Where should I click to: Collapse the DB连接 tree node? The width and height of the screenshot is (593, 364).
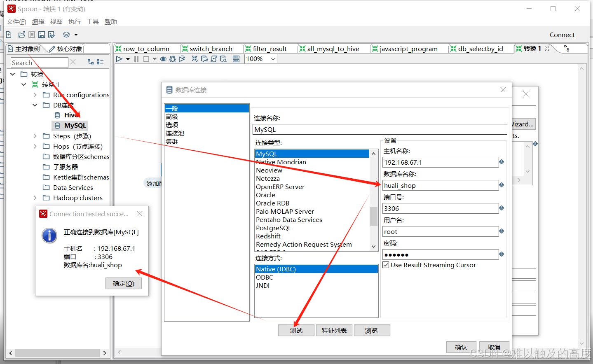35,105
